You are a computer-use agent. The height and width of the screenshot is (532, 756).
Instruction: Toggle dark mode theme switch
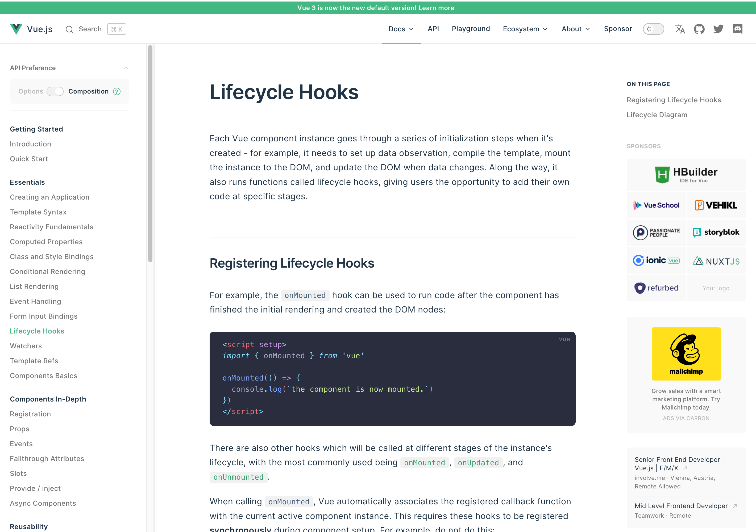click(653, 29)
